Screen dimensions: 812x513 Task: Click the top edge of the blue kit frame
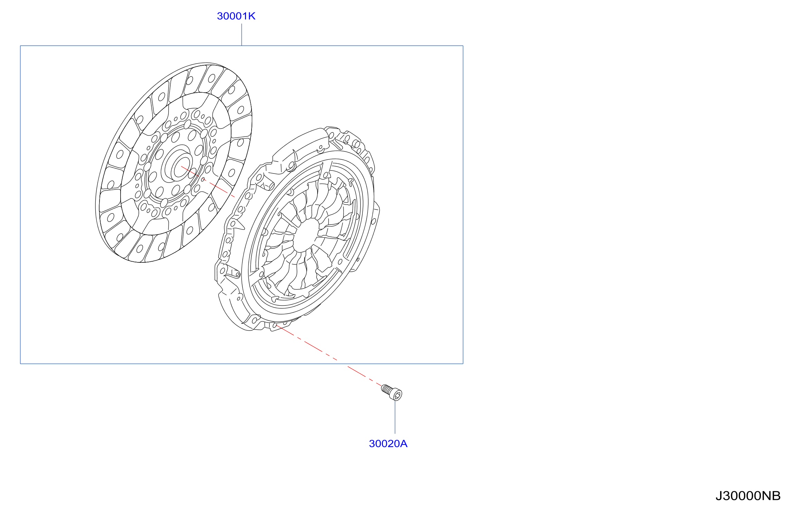point(242,46)
